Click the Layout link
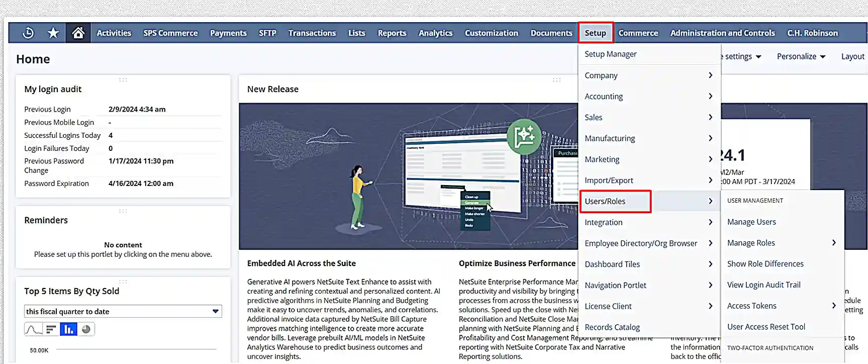The height and width of the screenshot is (364, 868). click(x=853, y=56)
